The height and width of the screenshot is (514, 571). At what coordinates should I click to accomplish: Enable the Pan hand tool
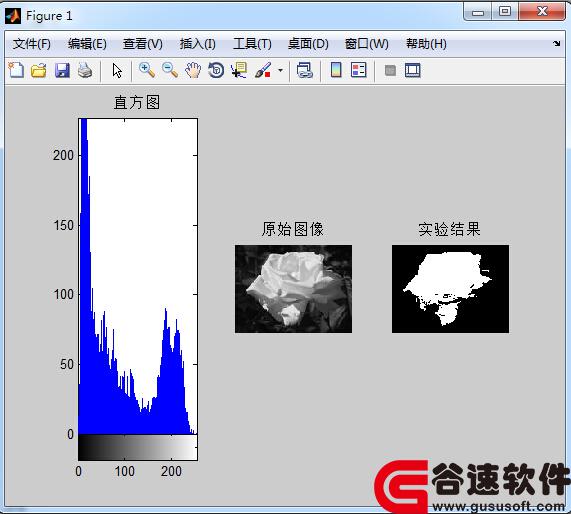click(x=193, y=70)
